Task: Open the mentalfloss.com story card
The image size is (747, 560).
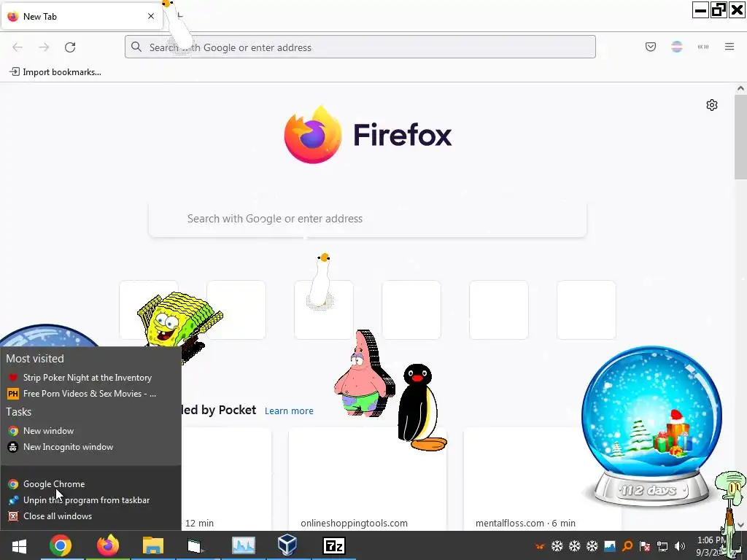Action: point(542,479)
